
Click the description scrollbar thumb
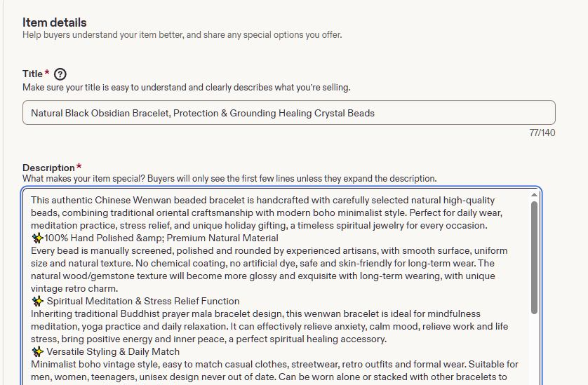pos(535,257)
